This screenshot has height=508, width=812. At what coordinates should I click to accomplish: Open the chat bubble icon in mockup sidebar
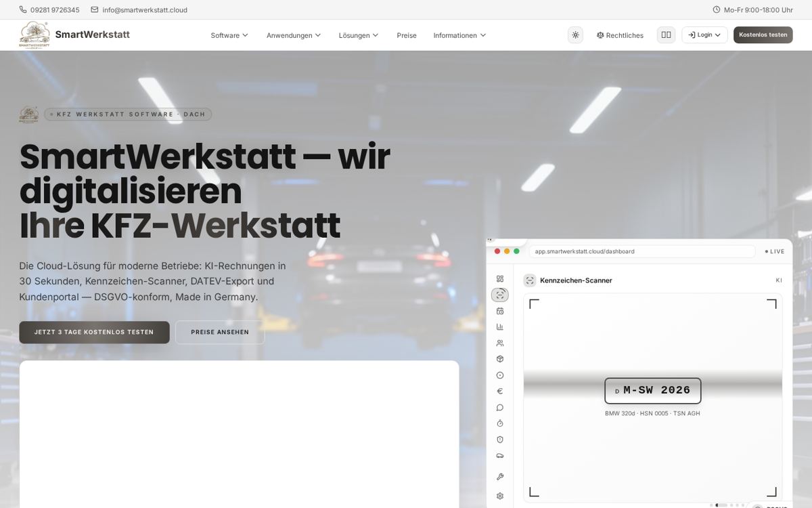click(x=500, y=407)
